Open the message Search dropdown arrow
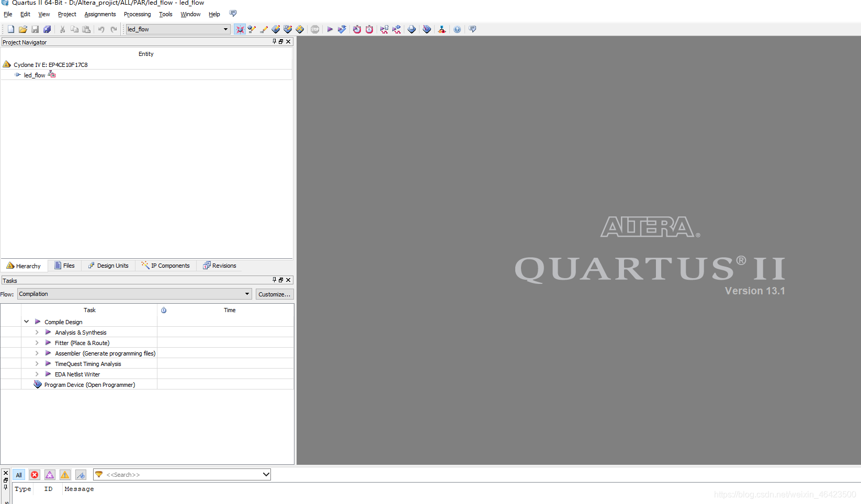This screenshot has height=504, width=861. click(266, 475)
